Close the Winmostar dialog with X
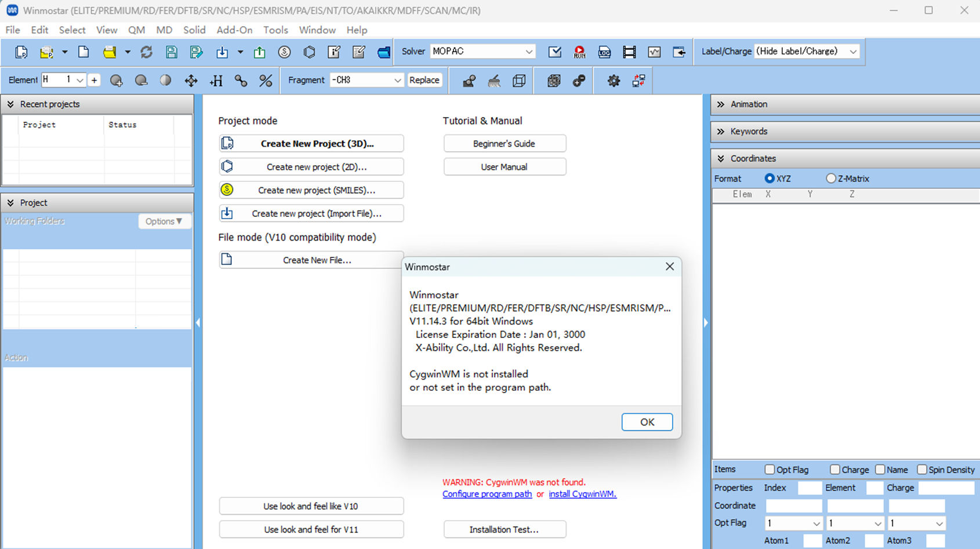 (x=670, y=267)
